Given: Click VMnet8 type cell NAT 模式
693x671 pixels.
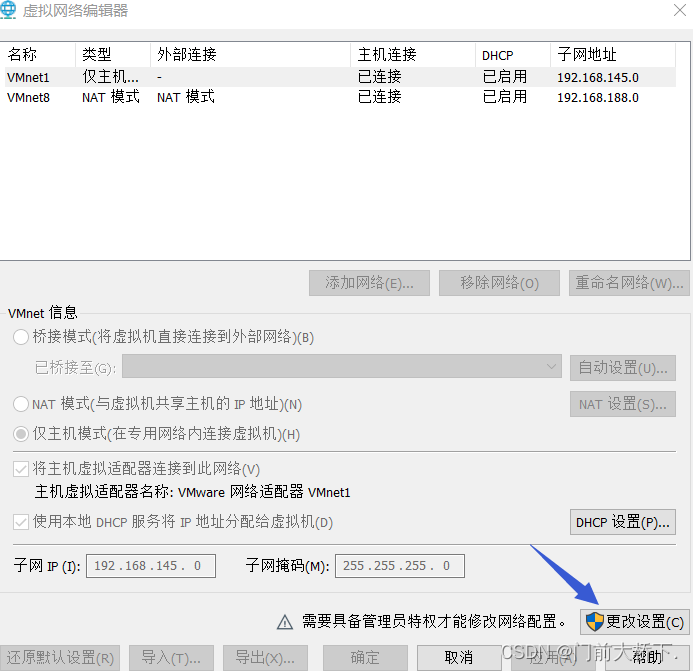Looking at the screenshot, I should 111,97.
